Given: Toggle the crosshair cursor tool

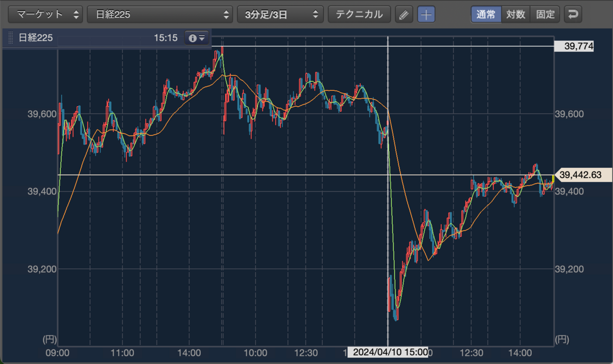Looking at the screenshot, I should click(427, 14).
